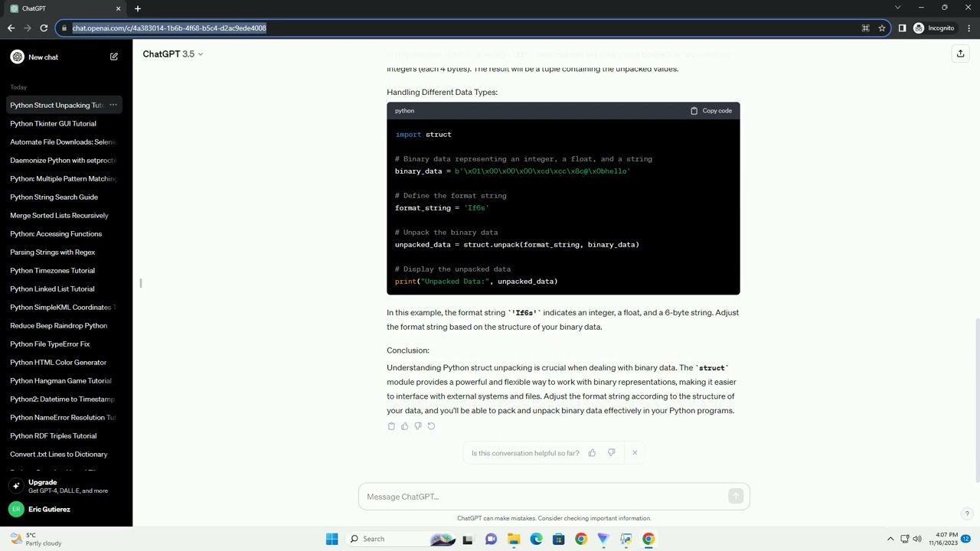Select Python Timezones Tutorial chat

click(x=66, y=270)
